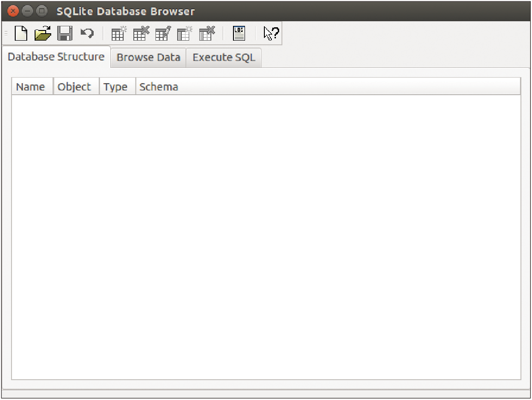Select the Create Index toolbar icon
The width and height of the screenshot is (532, 400).
coord(185,33)
